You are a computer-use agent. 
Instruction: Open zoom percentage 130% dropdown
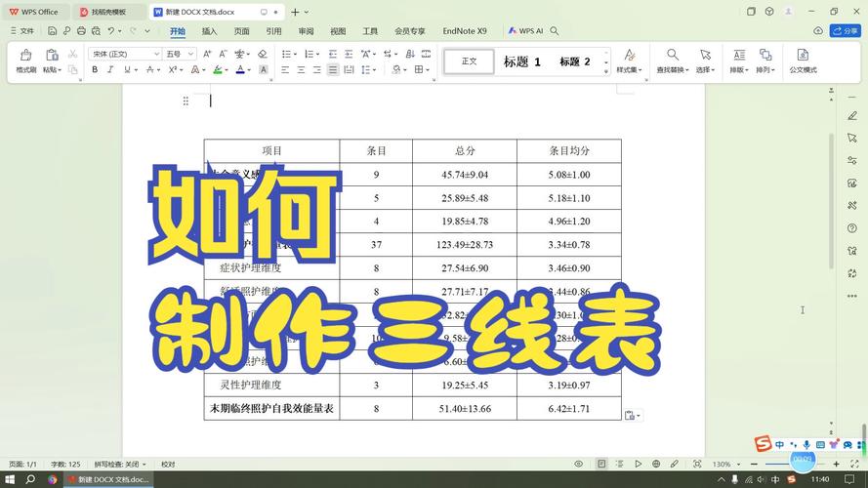(725, 465)
